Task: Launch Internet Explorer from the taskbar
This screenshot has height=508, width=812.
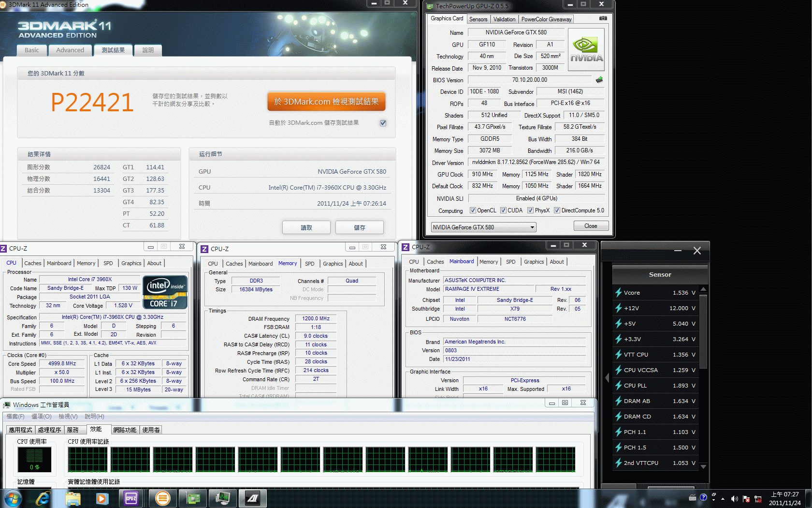Action: (43, 498)
